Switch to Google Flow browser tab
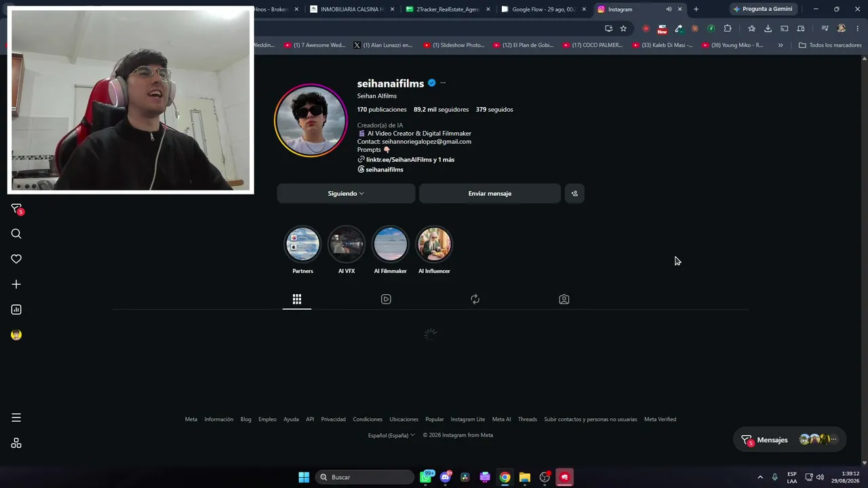This screenshot has width=868, height=488. click(x=542, y=9)
